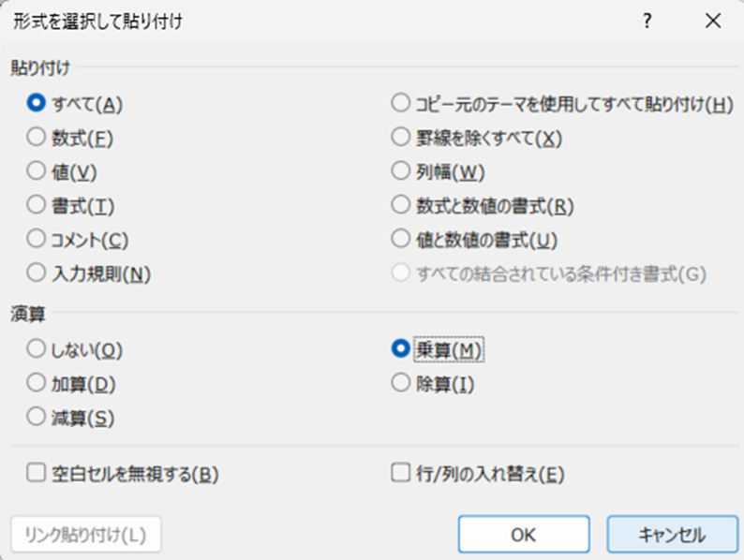Select 列幅(W) radio button
The width and height of the screenshot is (744, 560).
tap(401, 171)
